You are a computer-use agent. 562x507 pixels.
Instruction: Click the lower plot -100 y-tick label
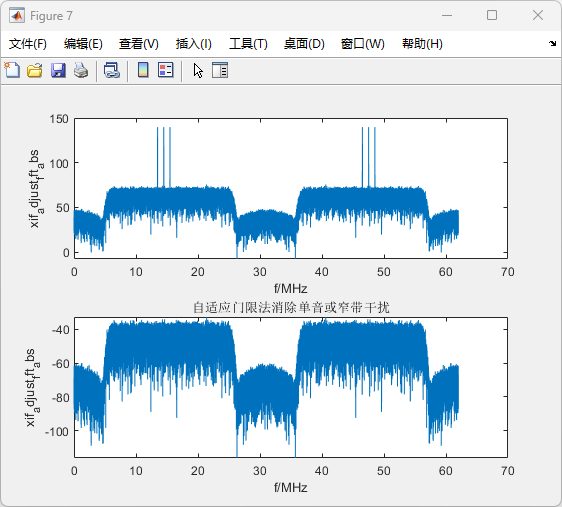(57, 431)
